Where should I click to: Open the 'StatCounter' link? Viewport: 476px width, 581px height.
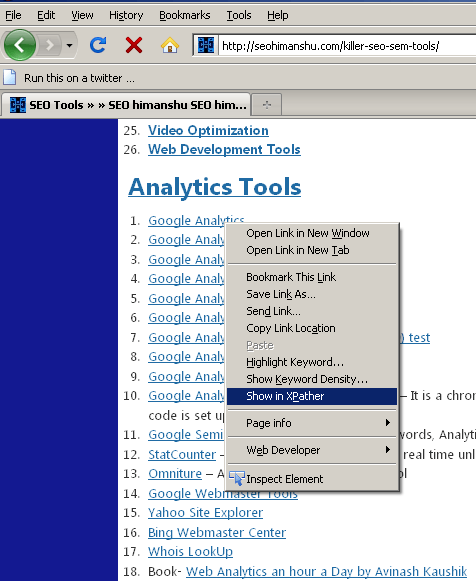coord(182,454)
